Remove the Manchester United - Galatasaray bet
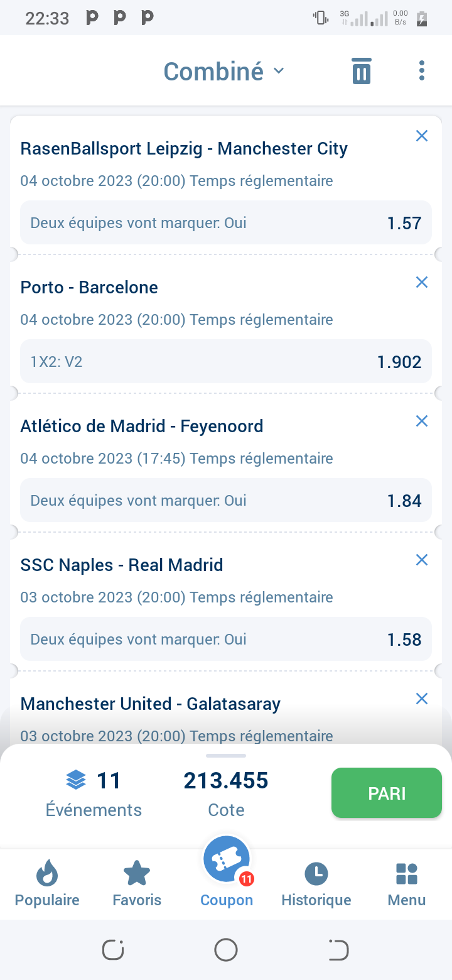Screen dimensions: 452x980 [422, 699]
